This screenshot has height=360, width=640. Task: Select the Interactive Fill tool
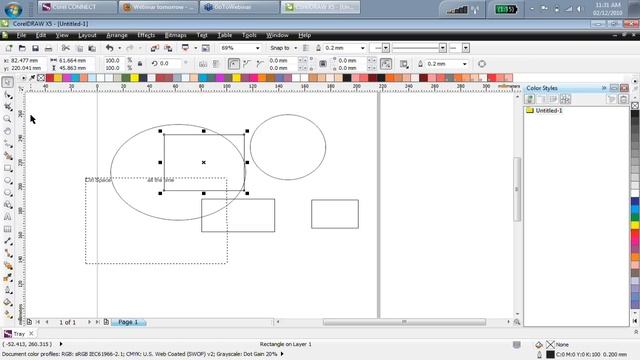click(x=7, y=315)
